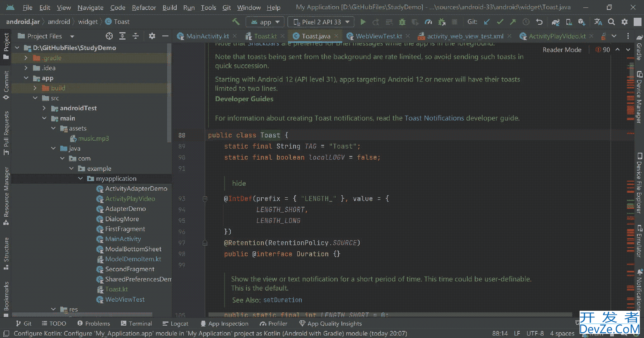Viewport: 644px width, 338px height.
Task: Click the project panel vertical scrollbar
Action: point(169,93)
